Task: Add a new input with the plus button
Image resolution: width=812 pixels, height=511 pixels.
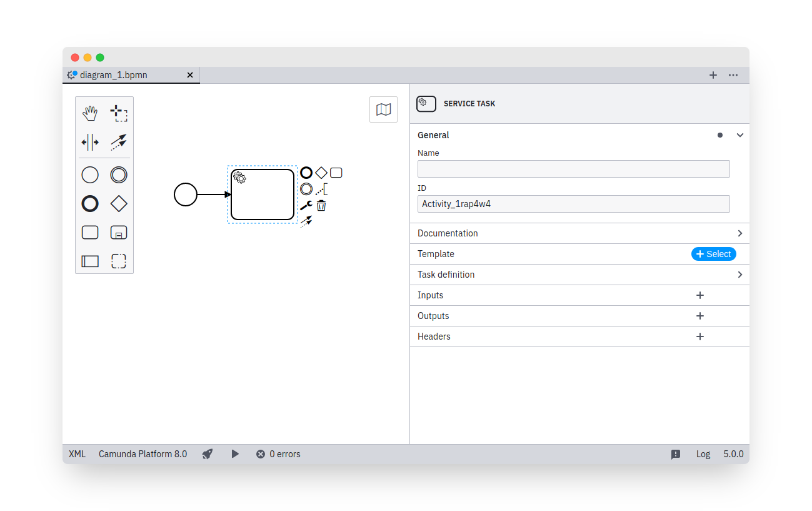Action: pos(700,295)
